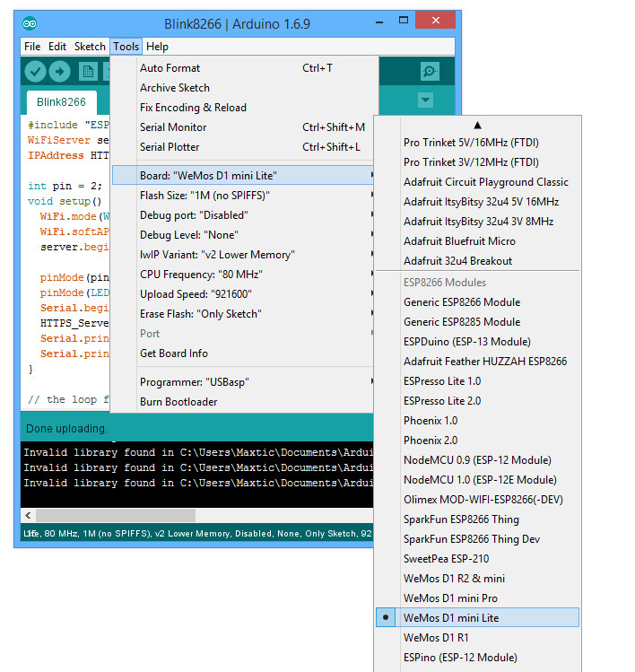The width and height of the screenshot is (635, 672).
Task: Choose Auto Format from Tools menu
Action: point(242,68)
